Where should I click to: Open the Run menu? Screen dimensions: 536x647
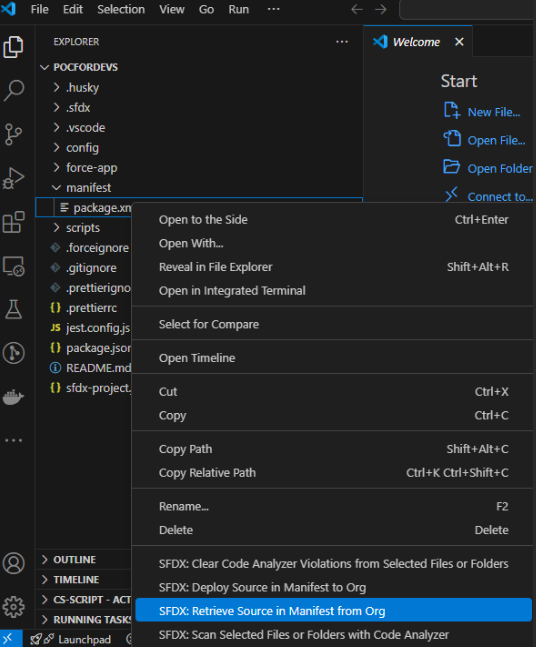(238, 9)
